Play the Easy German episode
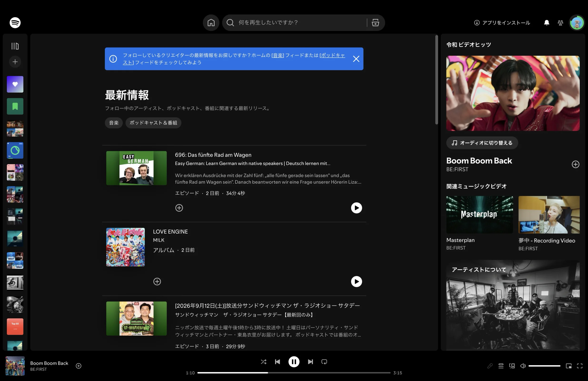 356,208
